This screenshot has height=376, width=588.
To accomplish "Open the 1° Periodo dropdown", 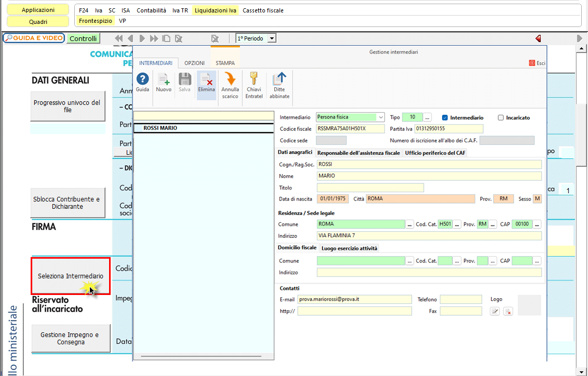I will [272, 38].
